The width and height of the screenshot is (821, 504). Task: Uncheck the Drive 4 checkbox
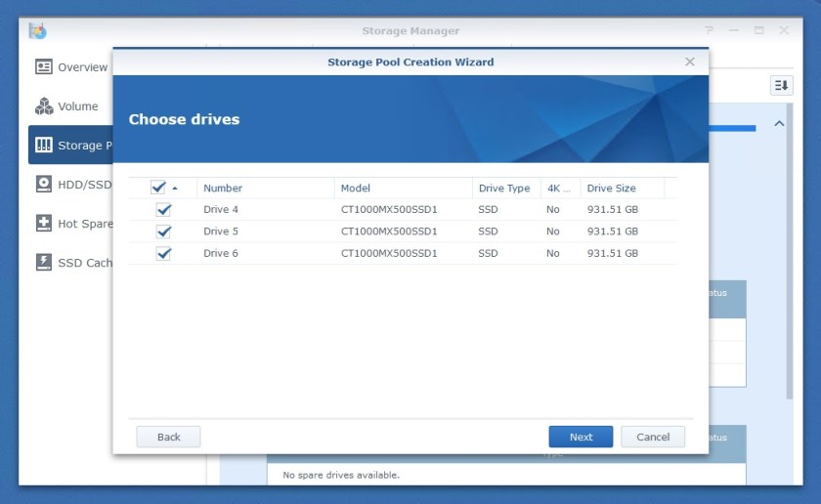(163, 210)
